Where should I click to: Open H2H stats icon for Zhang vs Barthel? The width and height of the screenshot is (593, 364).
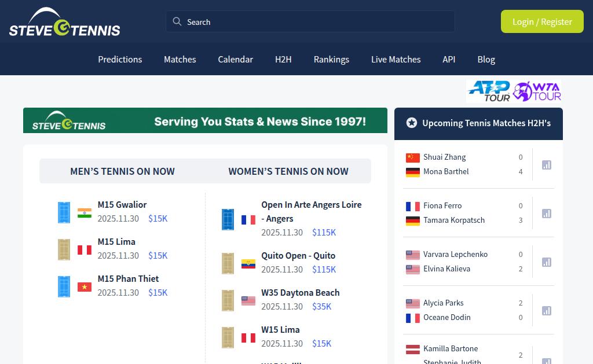click(547, 165)
